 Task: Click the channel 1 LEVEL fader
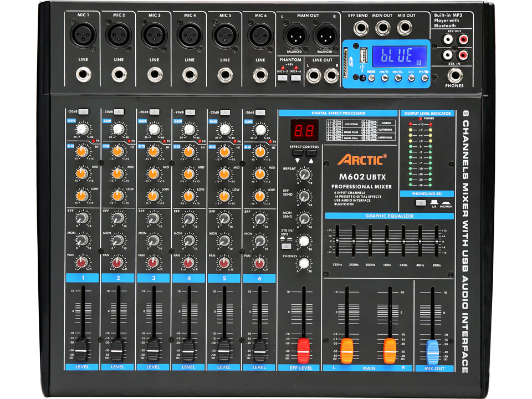click(82, 350)
